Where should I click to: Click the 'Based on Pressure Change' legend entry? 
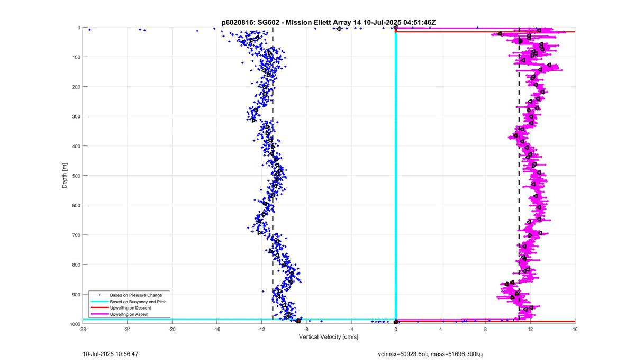(136, 295)
